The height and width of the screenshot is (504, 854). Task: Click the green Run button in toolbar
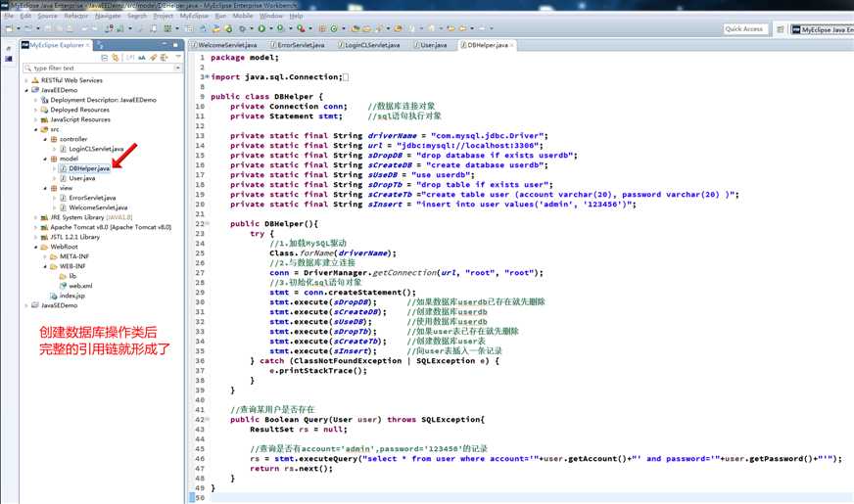pyautogui.click(x=261, y=27)
